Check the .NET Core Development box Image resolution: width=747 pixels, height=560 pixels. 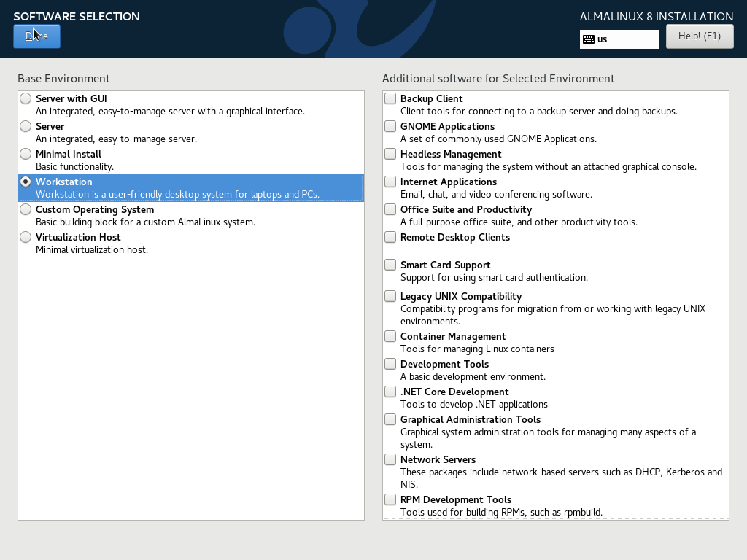coord(390,391)
